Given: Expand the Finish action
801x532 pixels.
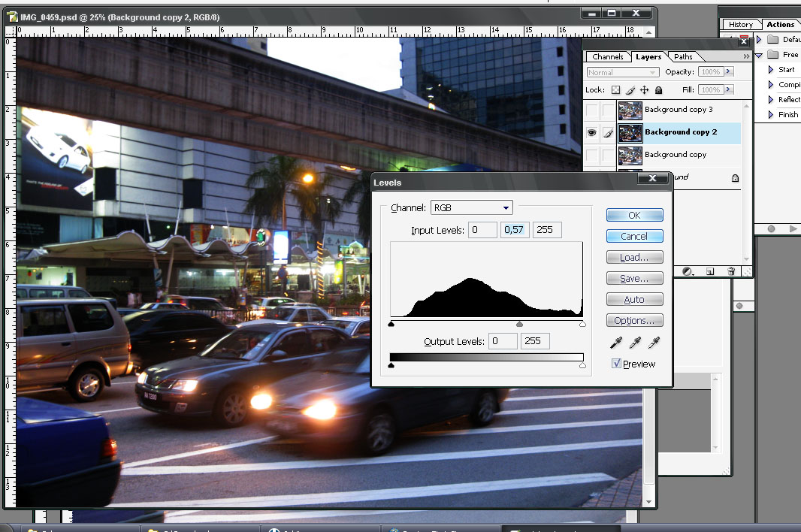Looking at the screenshot, I should [x=770, y=114].
